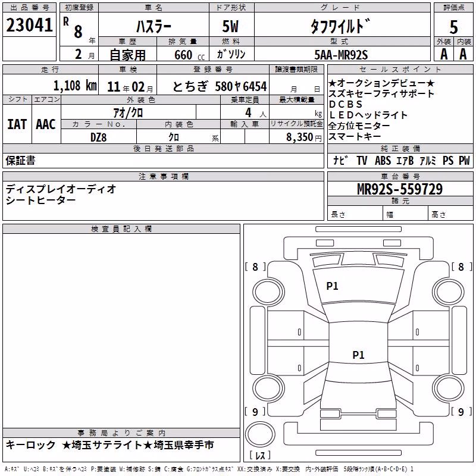Click spare tire circle above レス

pyautogui.click(x=260, y=434)
